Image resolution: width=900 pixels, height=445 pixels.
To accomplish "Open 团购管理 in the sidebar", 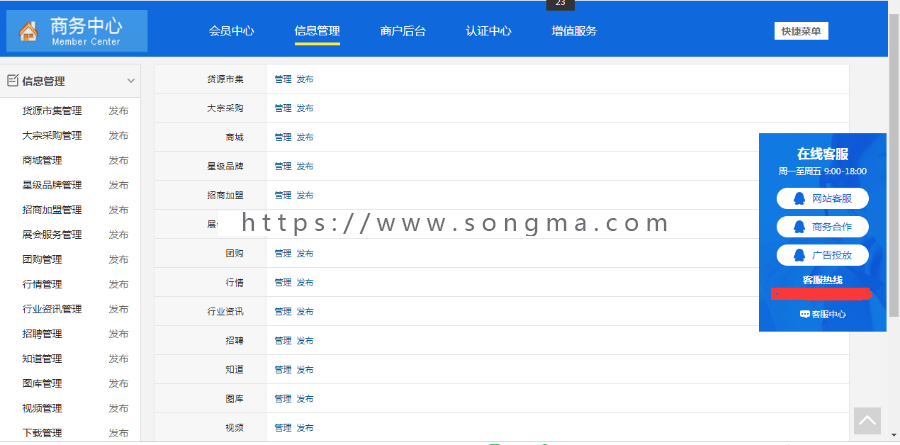I will 42,260.
